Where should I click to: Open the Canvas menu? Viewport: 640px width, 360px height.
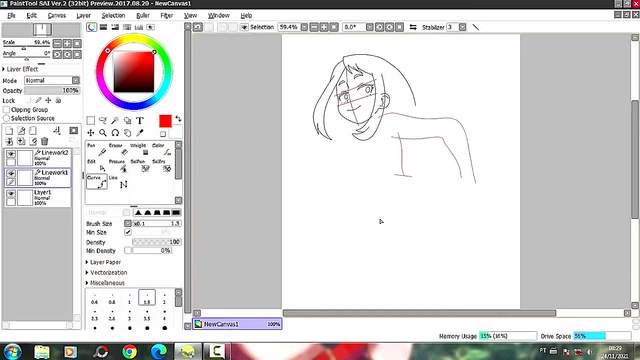[x=56, y=16]
